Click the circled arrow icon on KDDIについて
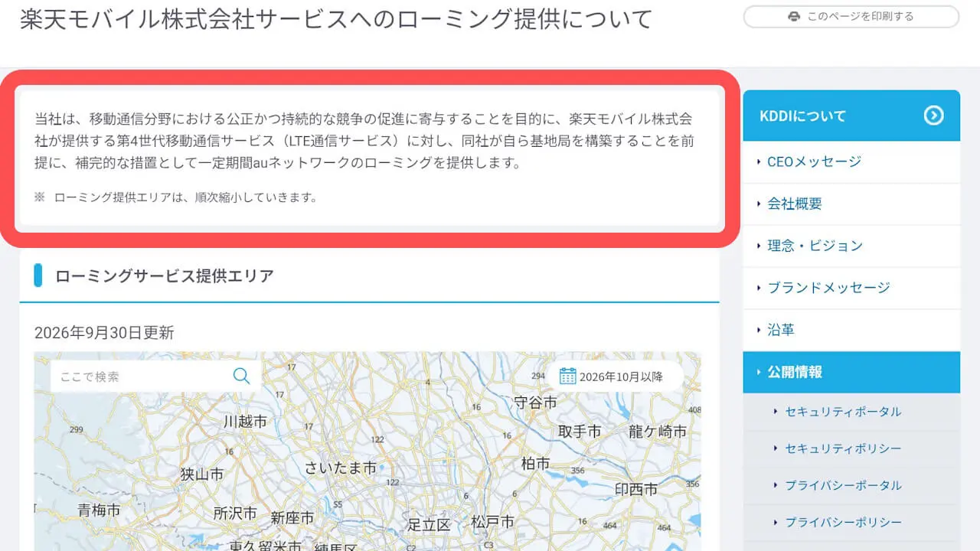 [x=933, y=116]
